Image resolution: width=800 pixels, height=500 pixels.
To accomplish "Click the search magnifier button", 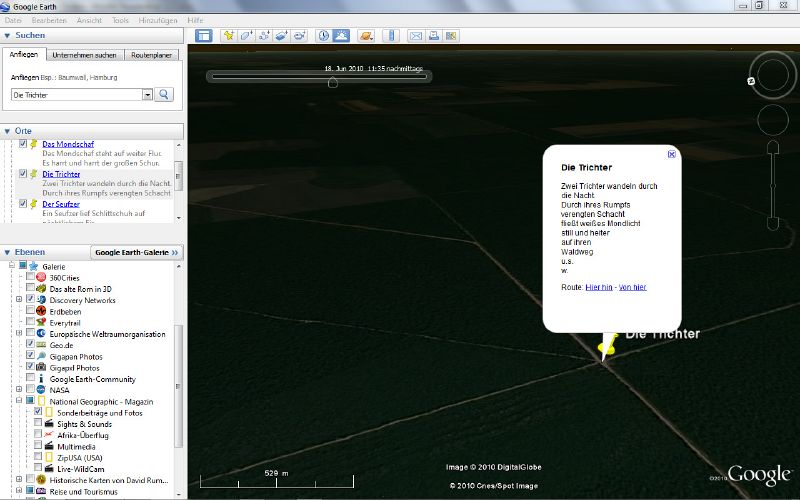I will (x=164, y=94).
